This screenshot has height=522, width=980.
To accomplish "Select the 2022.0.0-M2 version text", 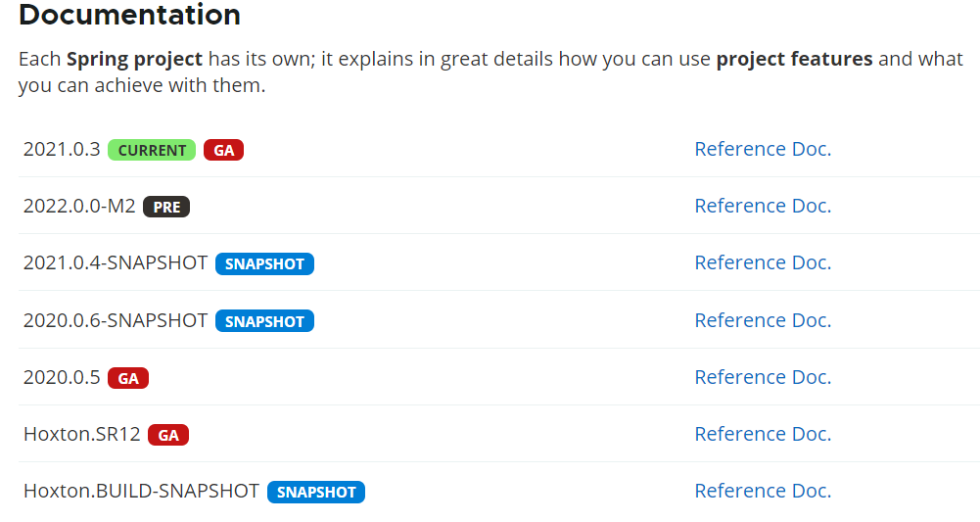I will (x=79, y=207).
